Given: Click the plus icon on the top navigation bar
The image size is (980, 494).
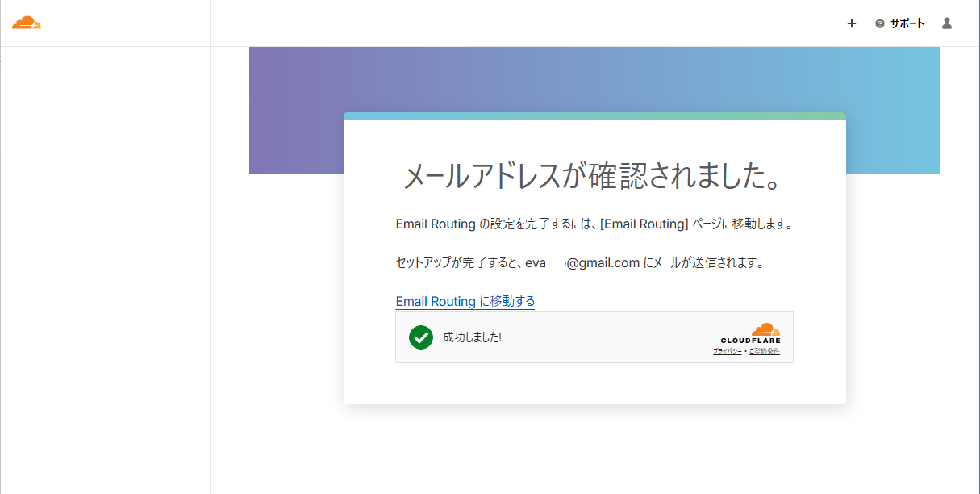Looking at the screenshot, I should [852, 23].
